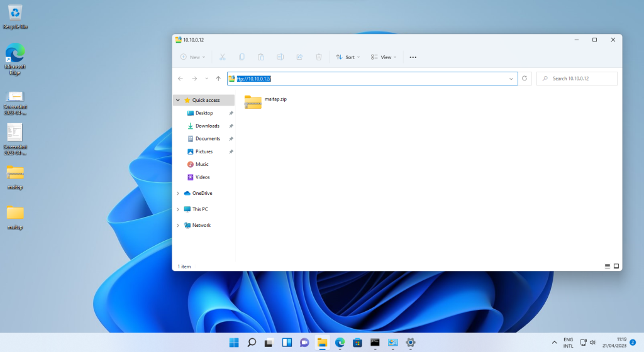The image size is (644, 352).
Task: Click the pin icon beside Downloads
Action: 231,126
